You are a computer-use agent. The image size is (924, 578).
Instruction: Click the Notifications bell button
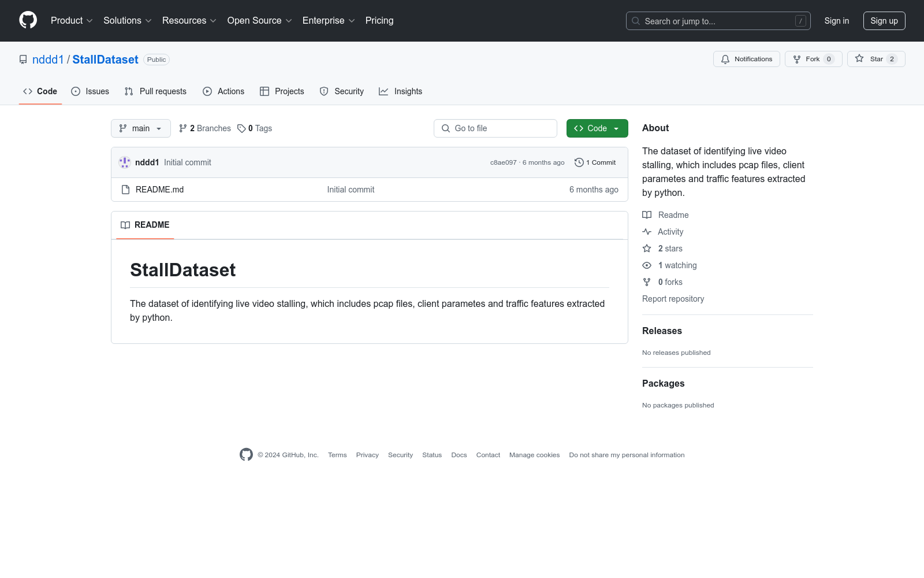click(746, 59)
